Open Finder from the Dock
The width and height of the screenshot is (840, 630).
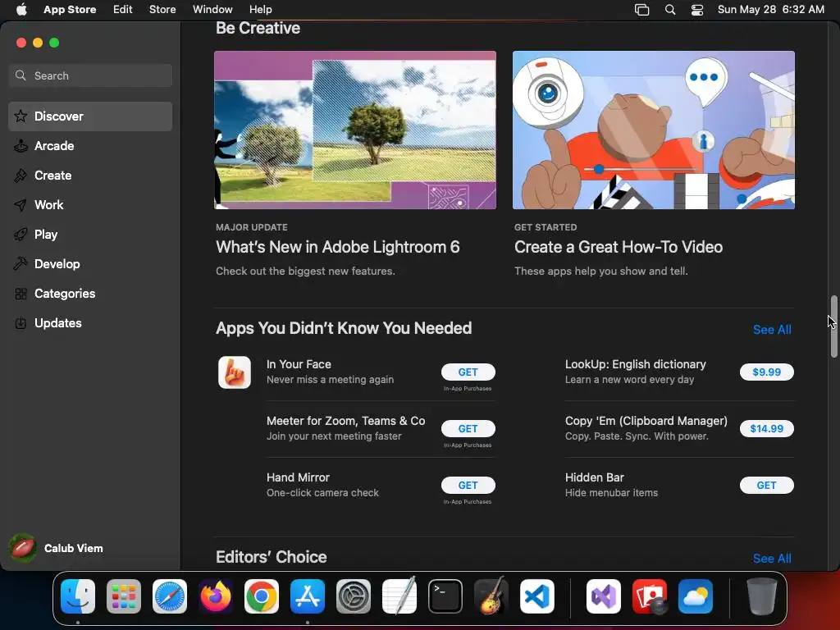click(x=78, y=596)
